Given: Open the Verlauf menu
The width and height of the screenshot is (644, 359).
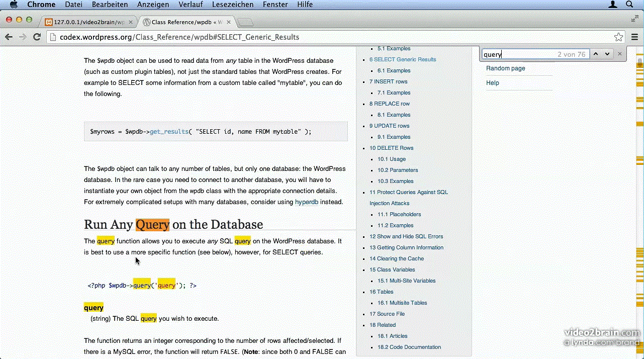Looking at the screenshot, I should (x=191, y=5).
